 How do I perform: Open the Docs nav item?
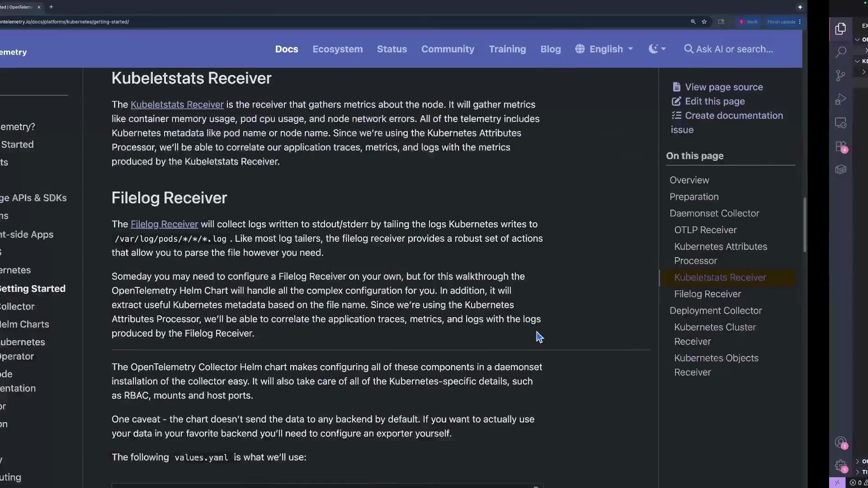click(287, 49)
